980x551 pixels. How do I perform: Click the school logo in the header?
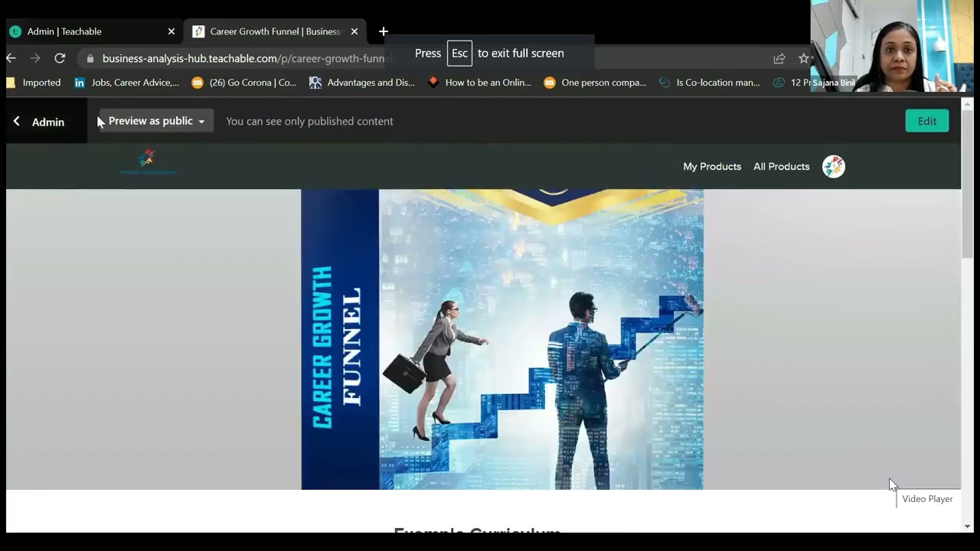click(148, 162)
